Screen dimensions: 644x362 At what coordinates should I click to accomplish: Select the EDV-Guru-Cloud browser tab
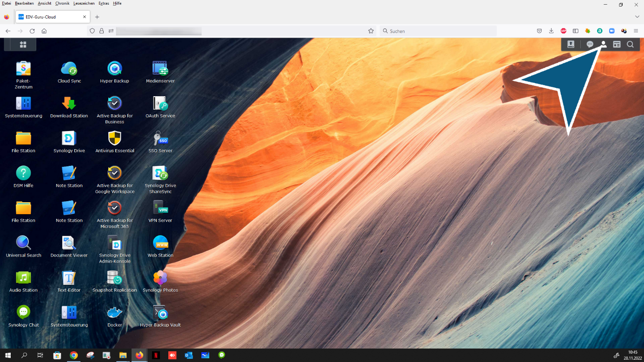(52, 17)
